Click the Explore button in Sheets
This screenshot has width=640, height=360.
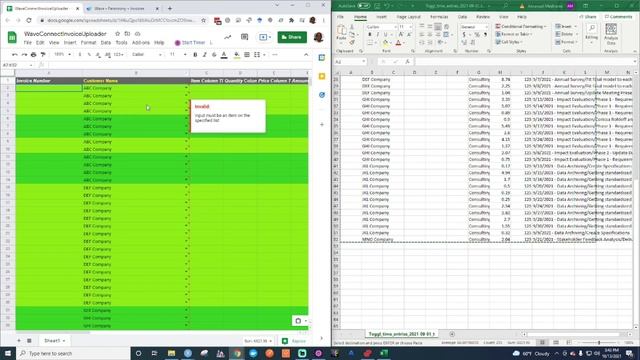[294, 341]
